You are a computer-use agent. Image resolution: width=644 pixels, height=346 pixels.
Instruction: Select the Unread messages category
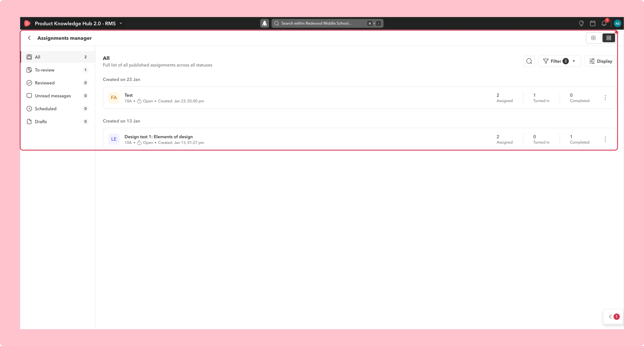tap(58, 96)
